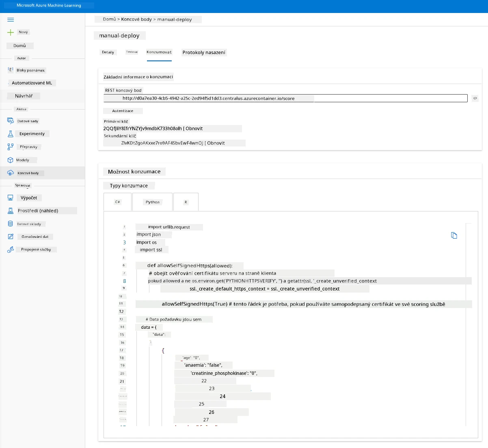Click the Microsoft Azure Machine Learning title
Image resolution: width=488 pixels, height=448 pixels.
[x=49, y=5]
